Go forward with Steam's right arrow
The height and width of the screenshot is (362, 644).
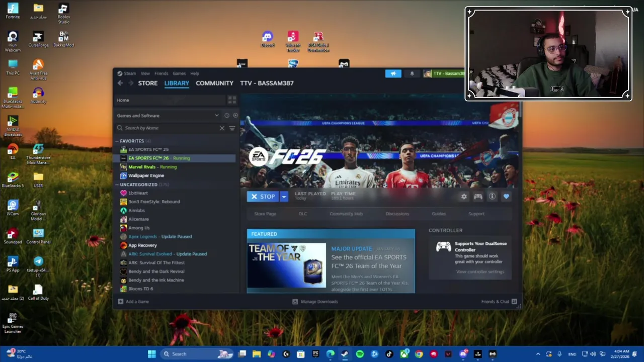pos(130,83)
